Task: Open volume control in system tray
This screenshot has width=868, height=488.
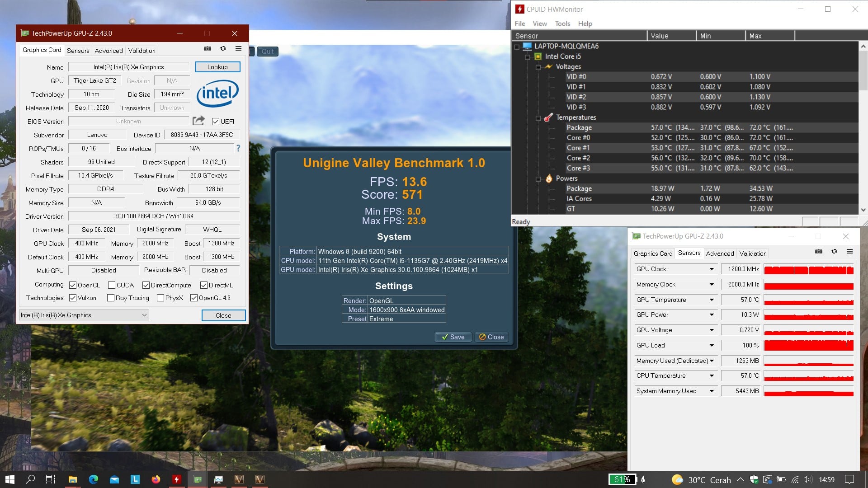Action: tap(808, 480)
